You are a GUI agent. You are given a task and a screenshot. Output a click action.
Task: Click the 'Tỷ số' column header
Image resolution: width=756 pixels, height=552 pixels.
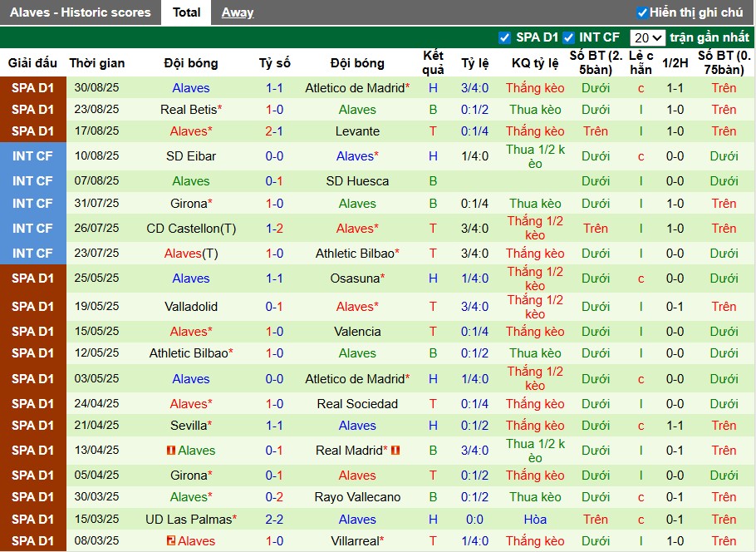click(274, 63)
